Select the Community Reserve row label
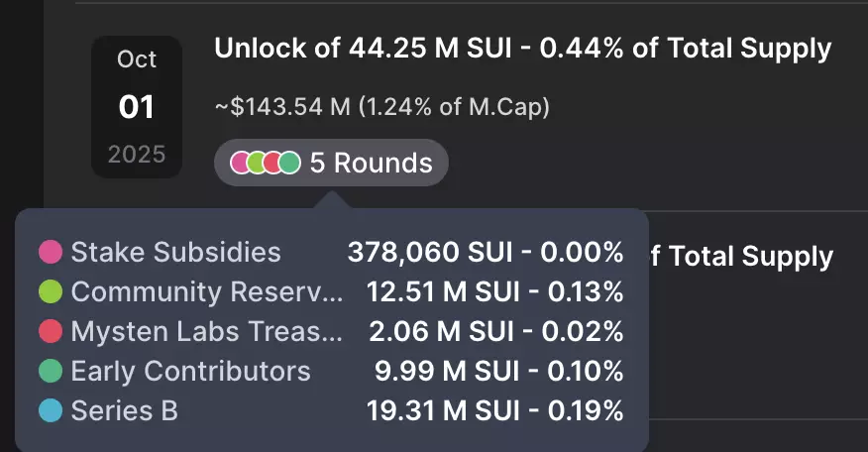The height and width of the screenshot is (452, 868). coord(206,292)
